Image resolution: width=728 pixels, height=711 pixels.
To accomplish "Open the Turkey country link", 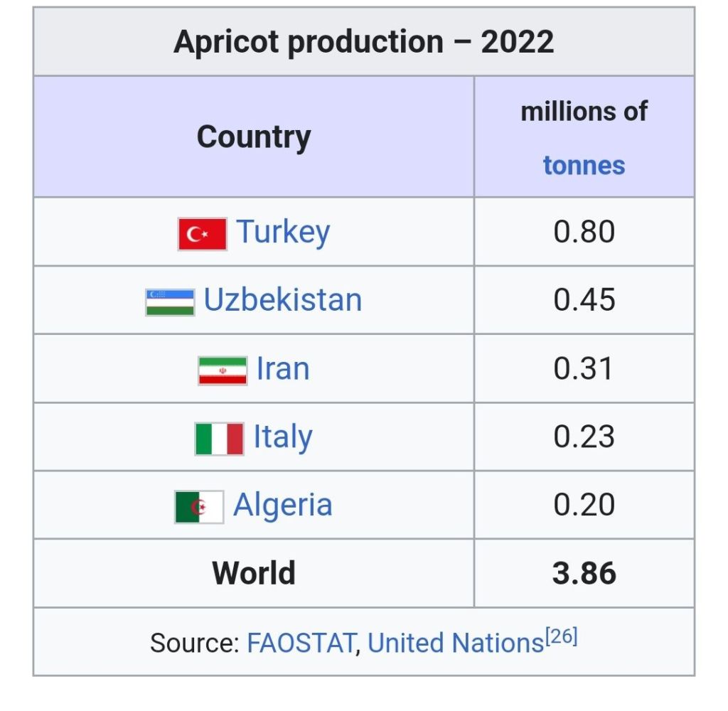I will pyautogui.click(x=283, y=232).
